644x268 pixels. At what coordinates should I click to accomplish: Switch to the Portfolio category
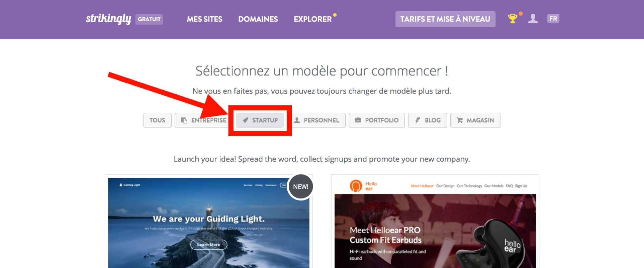tap(377, 120)
